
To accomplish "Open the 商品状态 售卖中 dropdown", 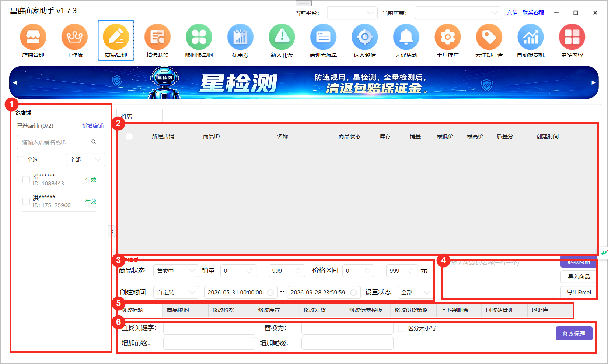I will pyautogui.click(x=176, y=271).
